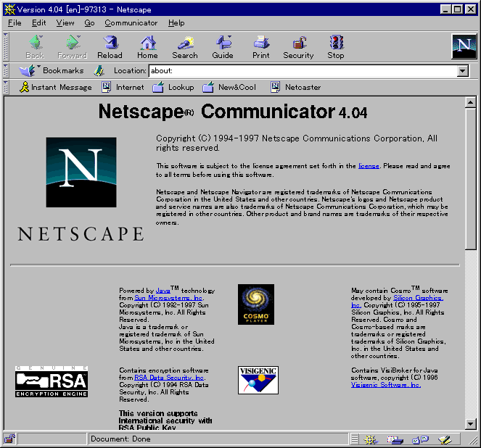The width and height of the screenshot is (481, 448).
Task: Open the New&Cool folder
Action: click(x=229, y=87)
